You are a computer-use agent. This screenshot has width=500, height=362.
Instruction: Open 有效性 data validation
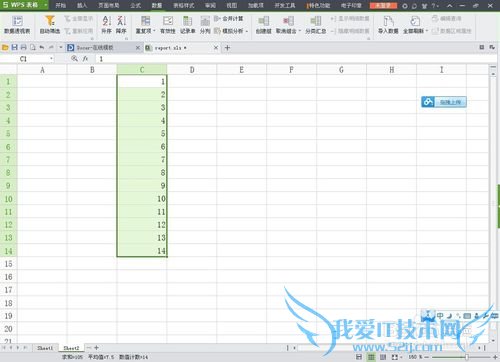coord(168,25)
